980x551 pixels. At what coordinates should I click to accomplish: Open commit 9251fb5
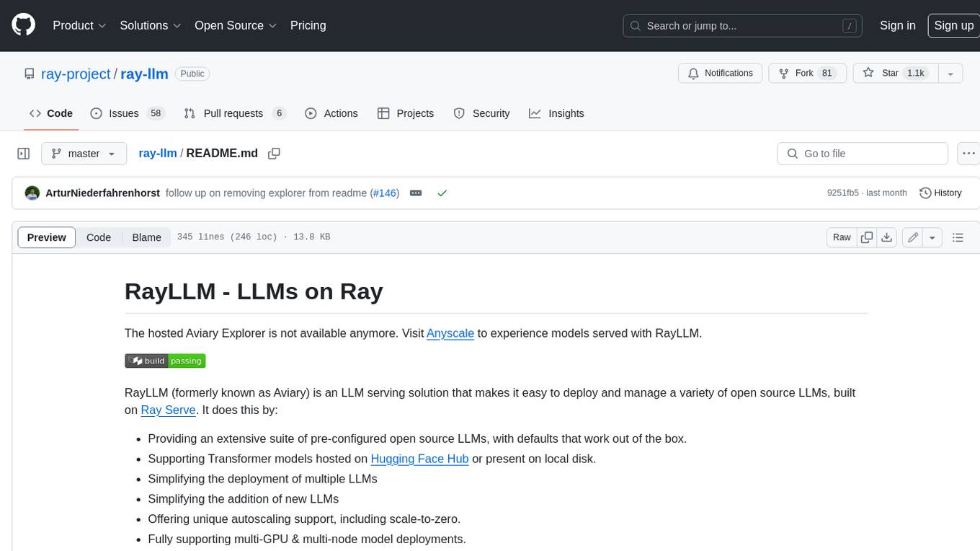point(842,193)
